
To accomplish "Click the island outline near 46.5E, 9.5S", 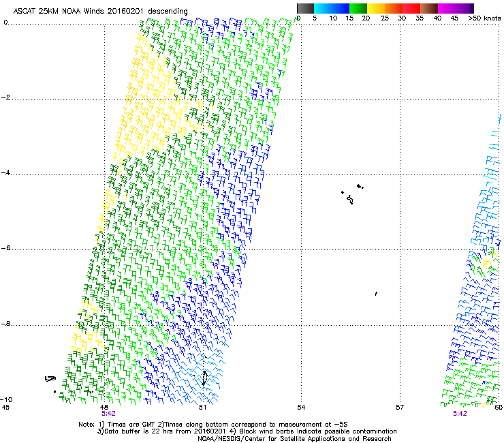I will [50, 379].
